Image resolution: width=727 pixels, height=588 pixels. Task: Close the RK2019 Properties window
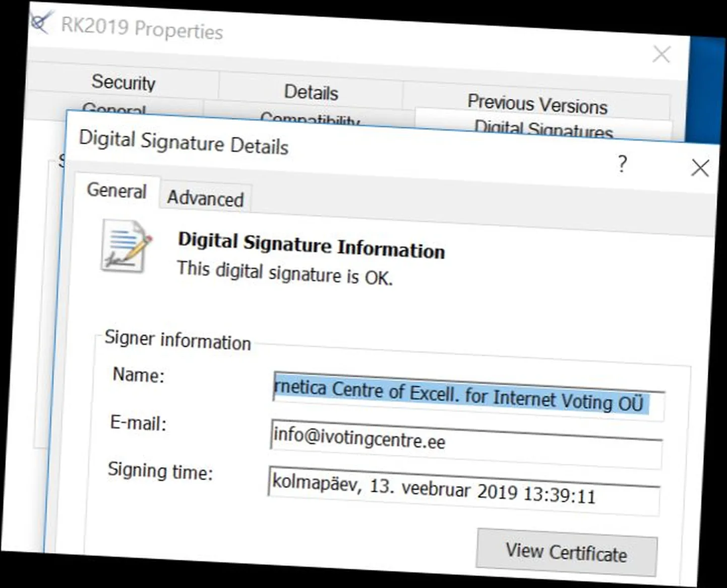coord(661,54)
